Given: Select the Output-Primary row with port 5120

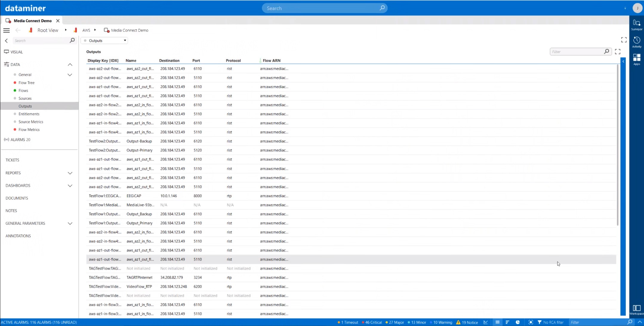Looking at the screenshot, I should point(351,150).
